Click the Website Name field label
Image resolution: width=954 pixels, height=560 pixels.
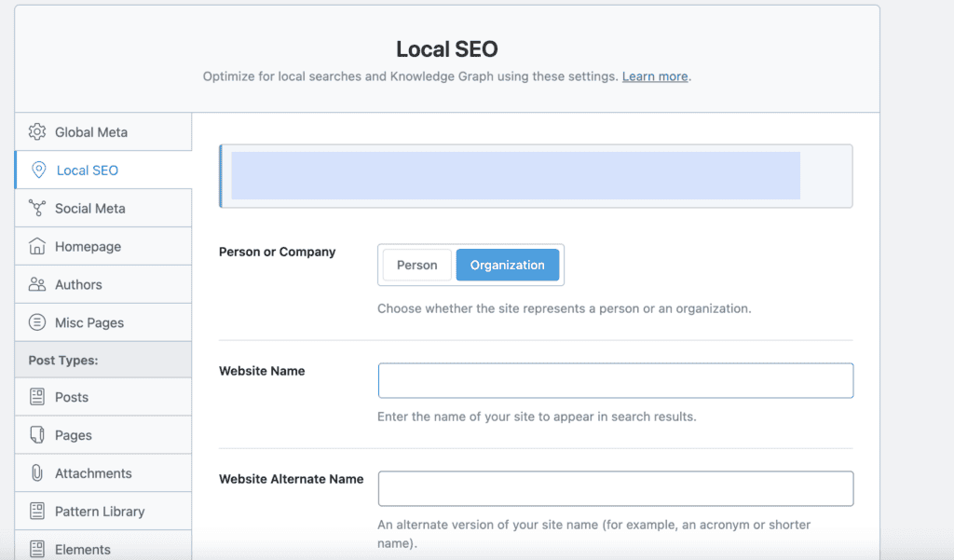[262, 371]
